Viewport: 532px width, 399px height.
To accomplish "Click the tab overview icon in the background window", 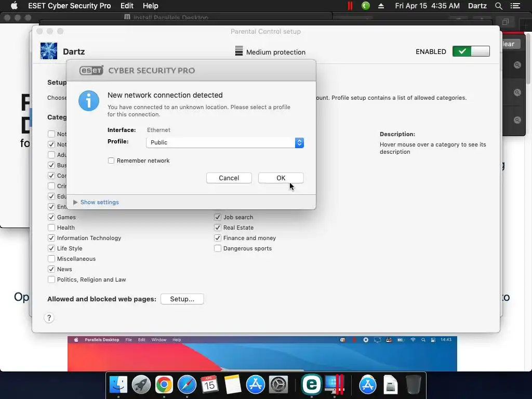I will [505, 22].
